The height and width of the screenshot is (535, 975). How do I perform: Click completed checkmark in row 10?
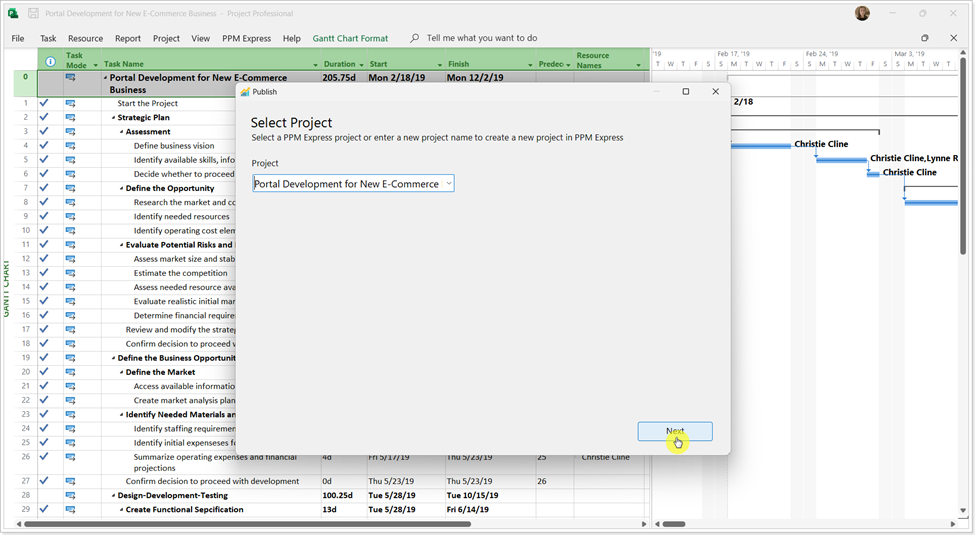coord(44,230)
